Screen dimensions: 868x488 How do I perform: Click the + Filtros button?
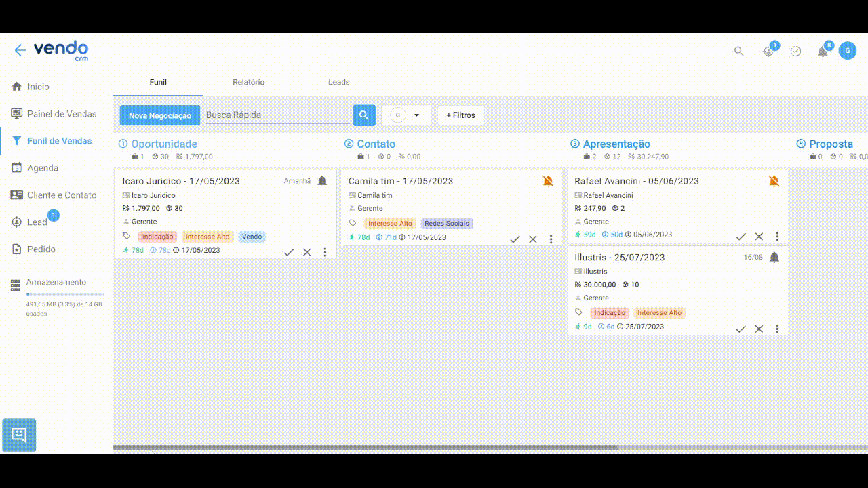[x=460, y=115]
